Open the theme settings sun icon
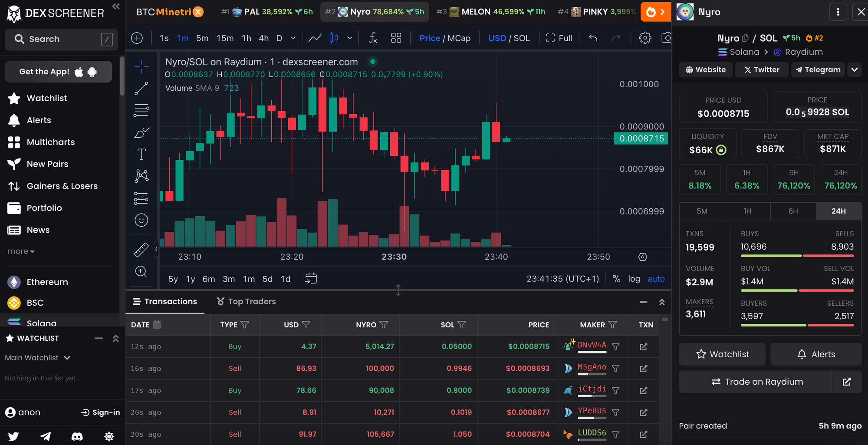This screenshot has height=445, width=868. [109, 436]
